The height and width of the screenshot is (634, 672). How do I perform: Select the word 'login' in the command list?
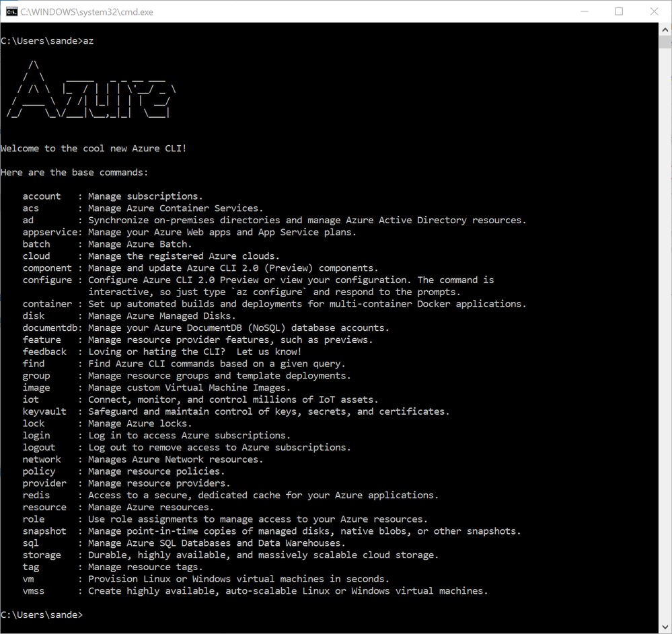[x=36, y=435]
